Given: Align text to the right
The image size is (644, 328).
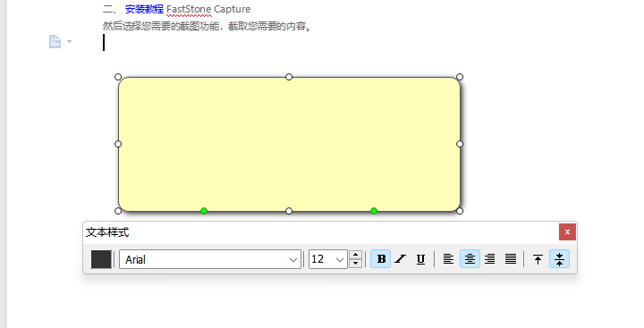Looking at the screenshot, I should point(489,259).
